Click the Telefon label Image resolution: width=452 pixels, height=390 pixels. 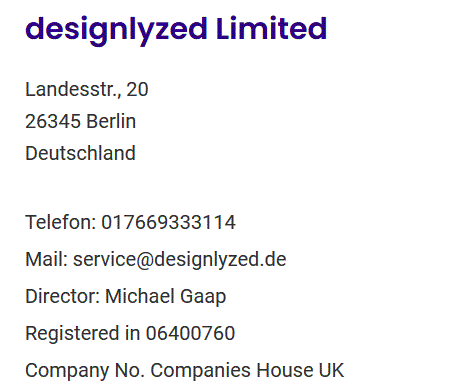61,222
